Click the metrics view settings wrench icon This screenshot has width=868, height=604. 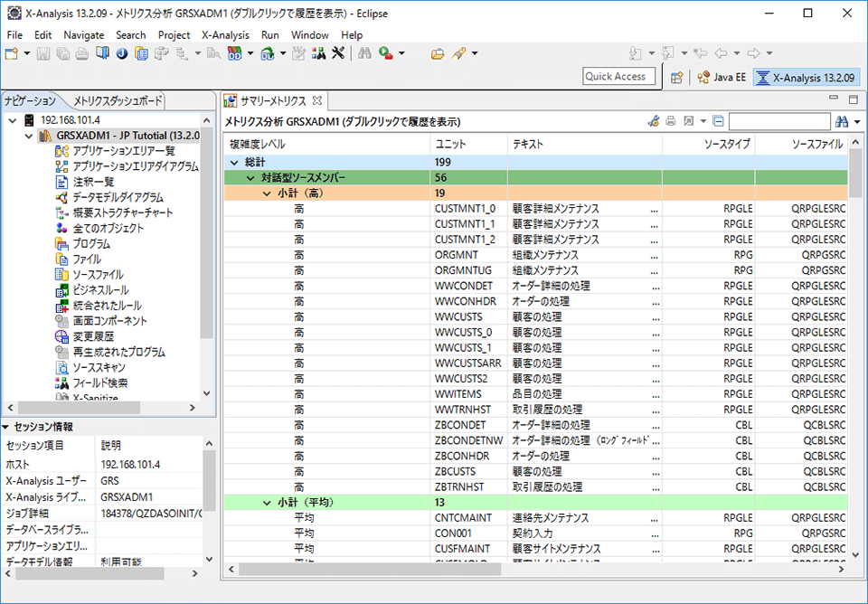(653, 121)
